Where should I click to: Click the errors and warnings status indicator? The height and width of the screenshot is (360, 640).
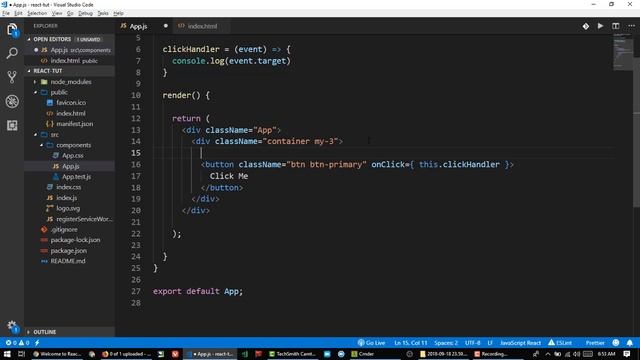point(17,343)
